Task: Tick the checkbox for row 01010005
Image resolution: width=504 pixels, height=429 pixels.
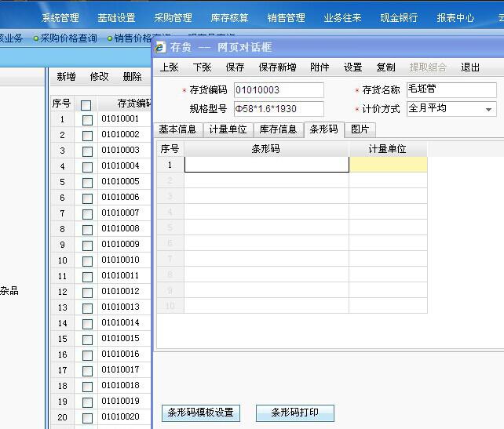Action: pos(87,183)
